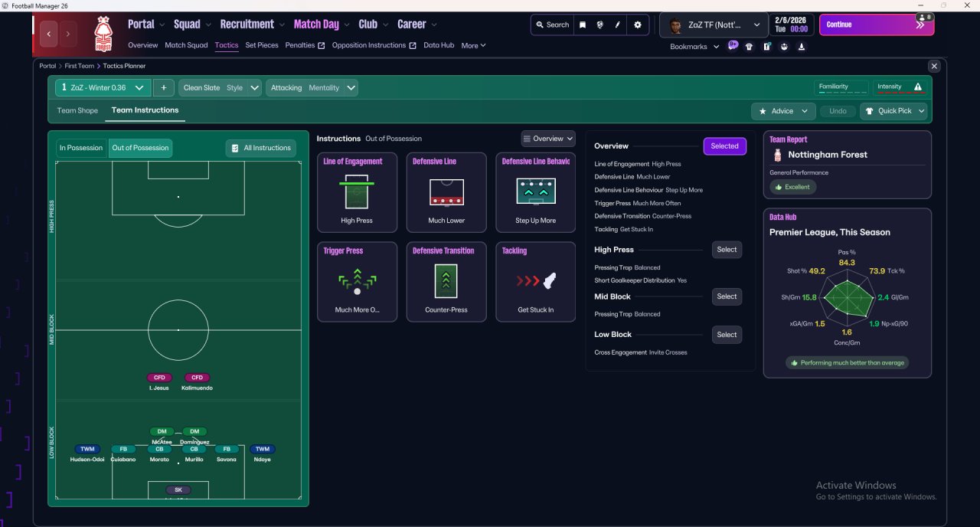Click the group people icon in bookmarks row
Viewport: 980px width, 527px height.
click(785, 47)
